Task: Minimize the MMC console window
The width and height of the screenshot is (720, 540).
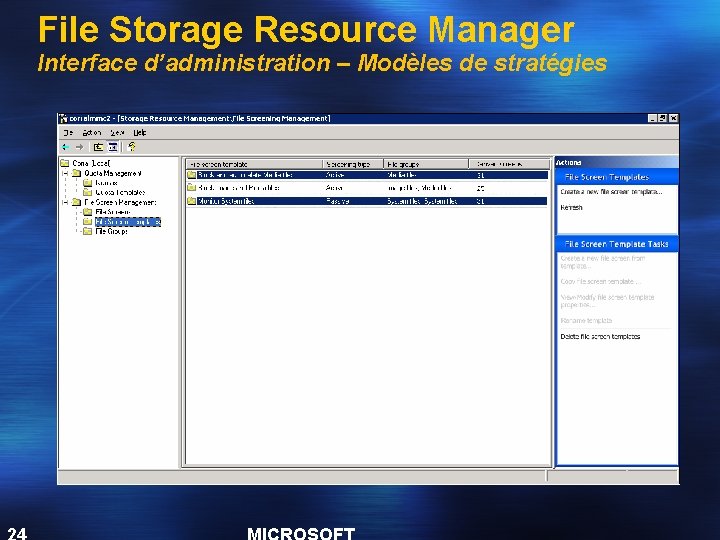Action: [x=652, y=118]
